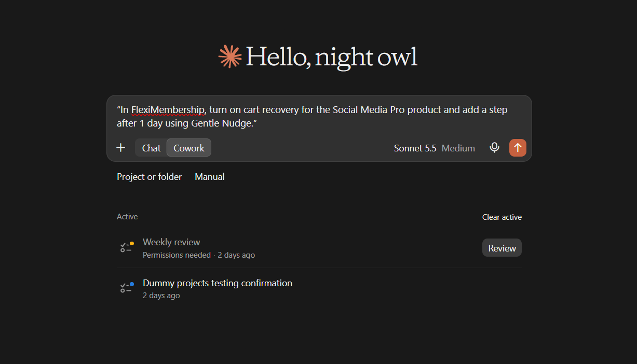The image size is (637, 364).
Task: Click Clear active
Action: [502, 217]
